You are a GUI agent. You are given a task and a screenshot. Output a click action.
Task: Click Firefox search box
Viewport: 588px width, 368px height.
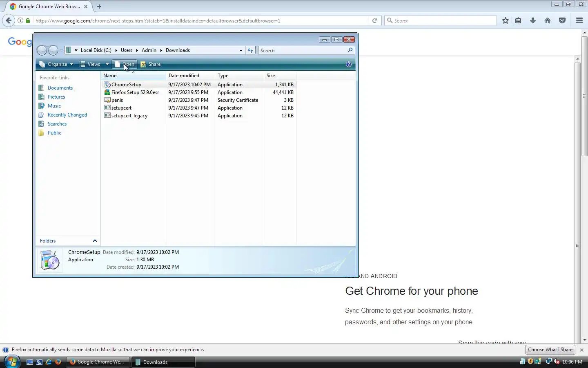point(441,20)
